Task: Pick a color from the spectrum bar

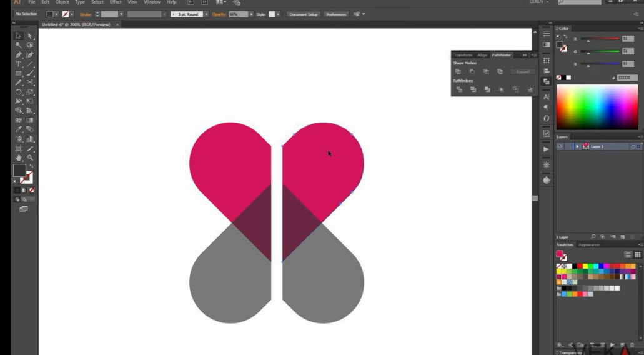Action: pos(597,106)
